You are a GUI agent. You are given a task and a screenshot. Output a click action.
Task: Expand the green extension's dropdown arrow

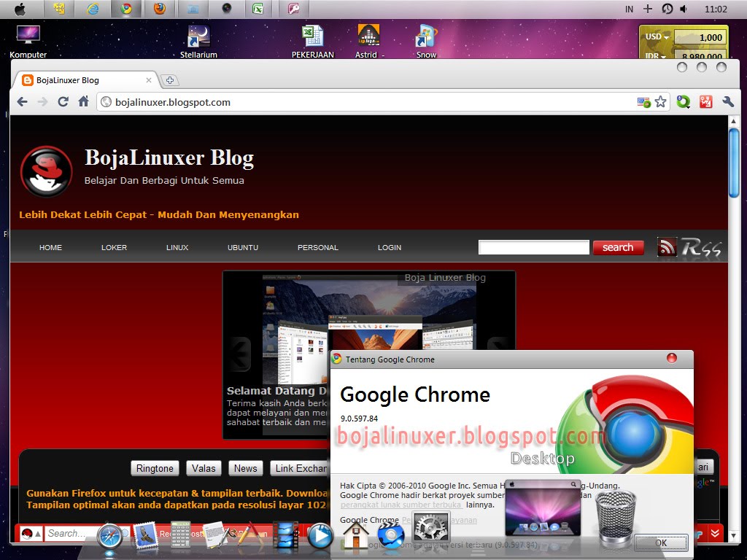point(689,107)
